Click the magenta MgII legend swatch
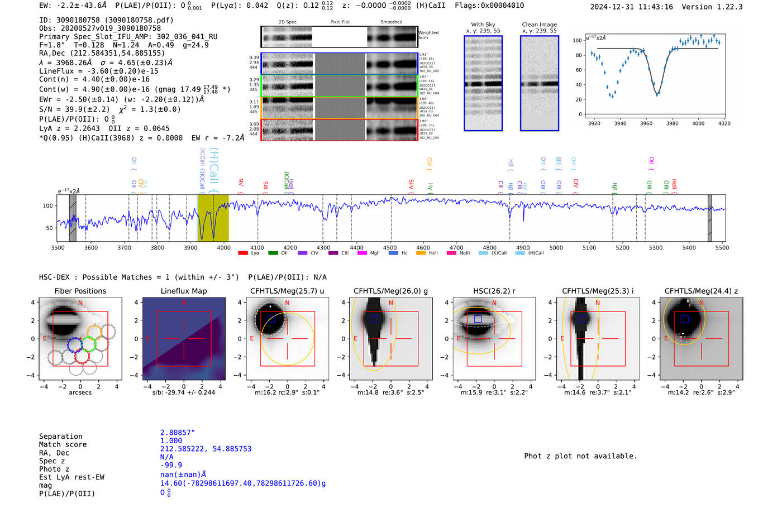 (362, 253)
